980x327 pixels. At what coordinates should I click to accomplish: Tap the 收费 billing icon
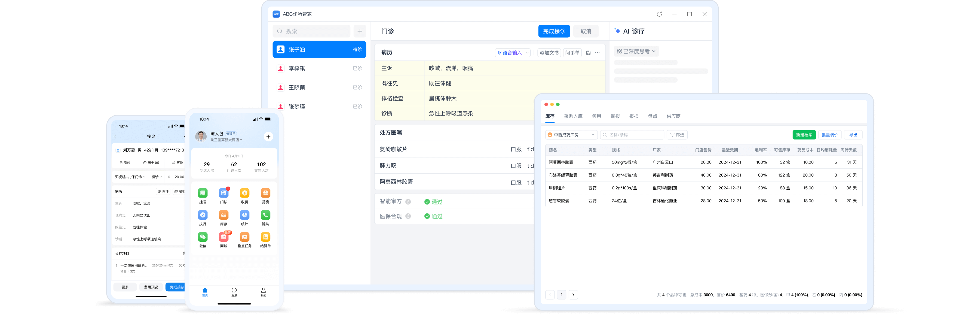click(245, 193)
